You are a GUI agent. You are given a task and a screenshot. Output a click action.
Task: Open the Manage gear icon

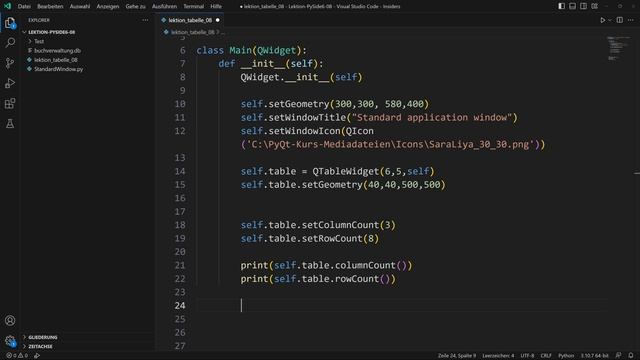click(x=10, y=340)
